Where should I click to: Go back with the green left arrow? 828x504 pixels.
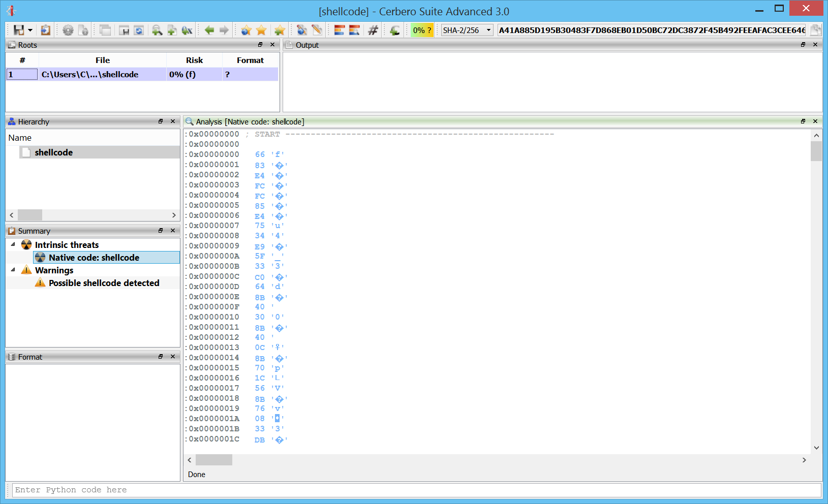[x=209, y=30]
